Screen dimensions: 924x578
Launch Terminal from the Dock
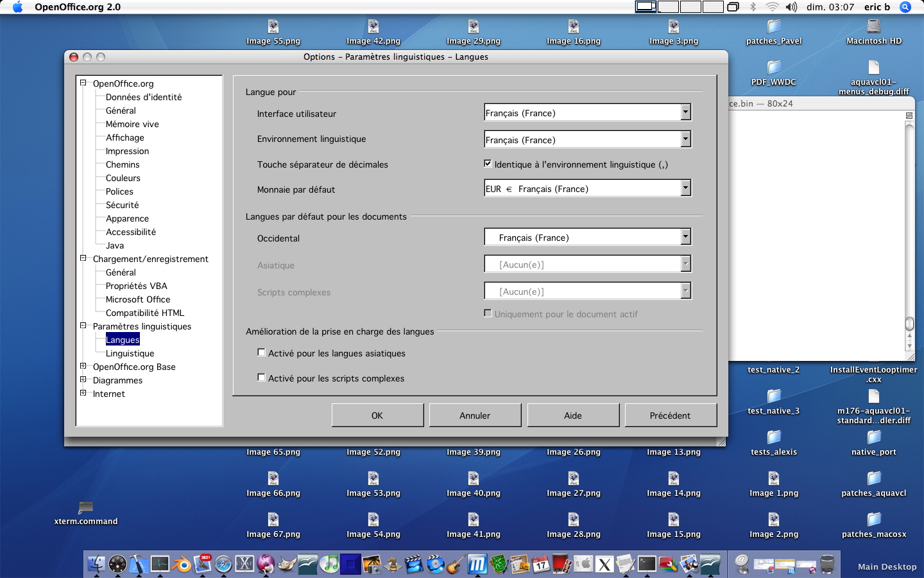point(647,564)
